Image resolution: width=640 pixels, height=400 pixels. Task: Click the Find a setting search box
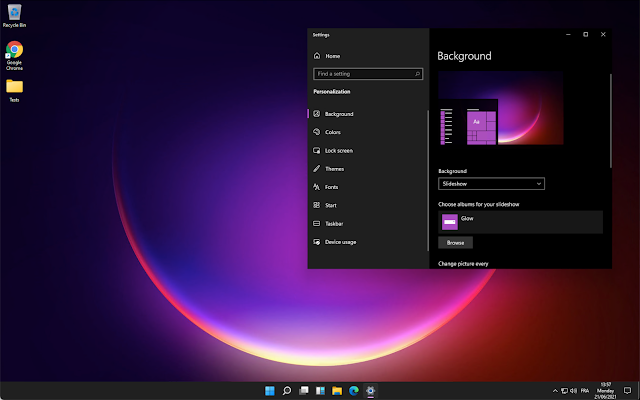(368, 74)
